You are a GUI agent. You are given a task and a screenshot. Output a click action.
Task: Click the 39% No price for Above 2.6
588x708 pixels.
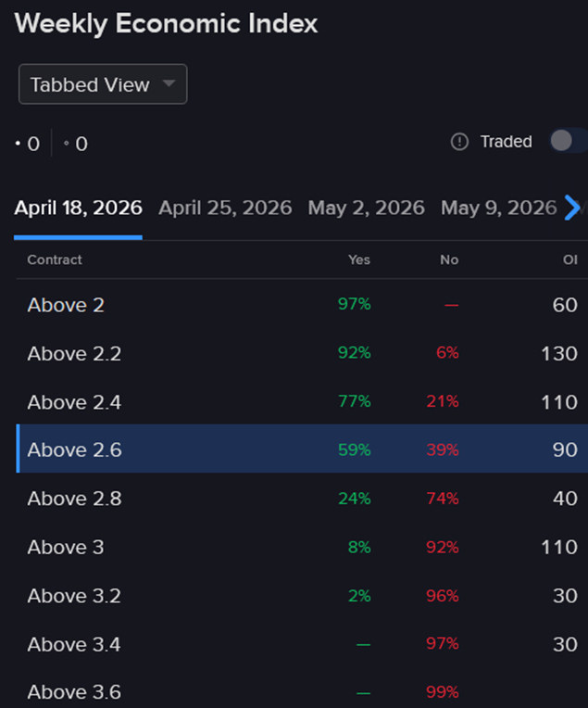(443, 449)
